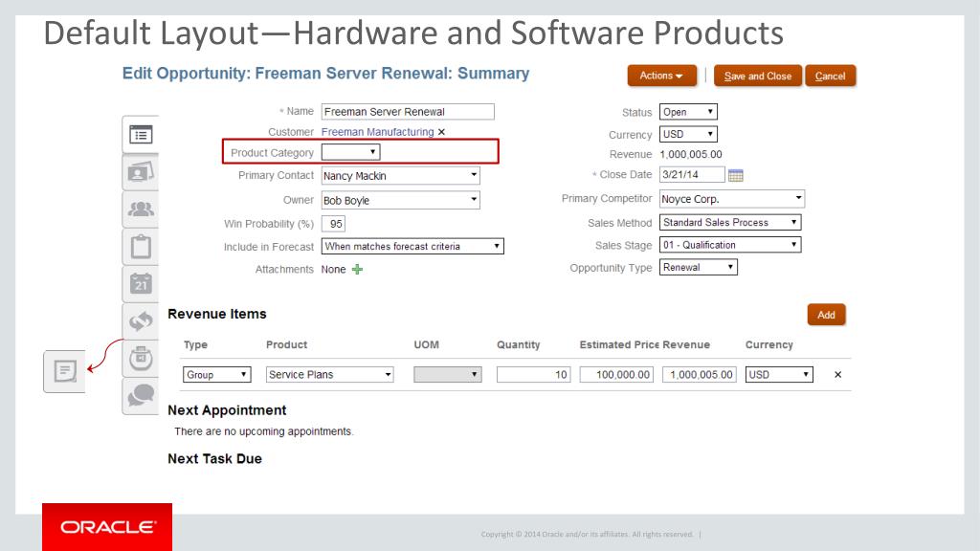Click the Quantity column header
The width and height of the screenshot is (980, 551).
(x=518, y=344)
